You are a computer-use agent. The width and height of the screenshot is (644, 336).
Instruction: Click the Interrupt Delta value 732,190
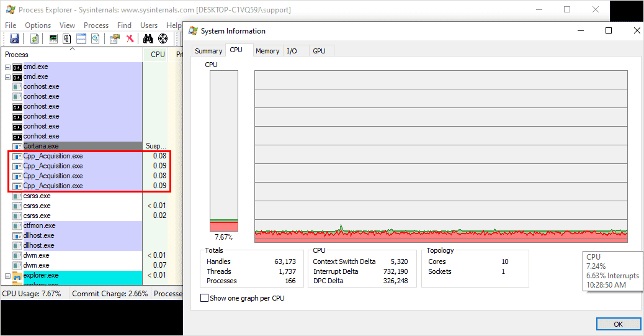click(395, 271)
